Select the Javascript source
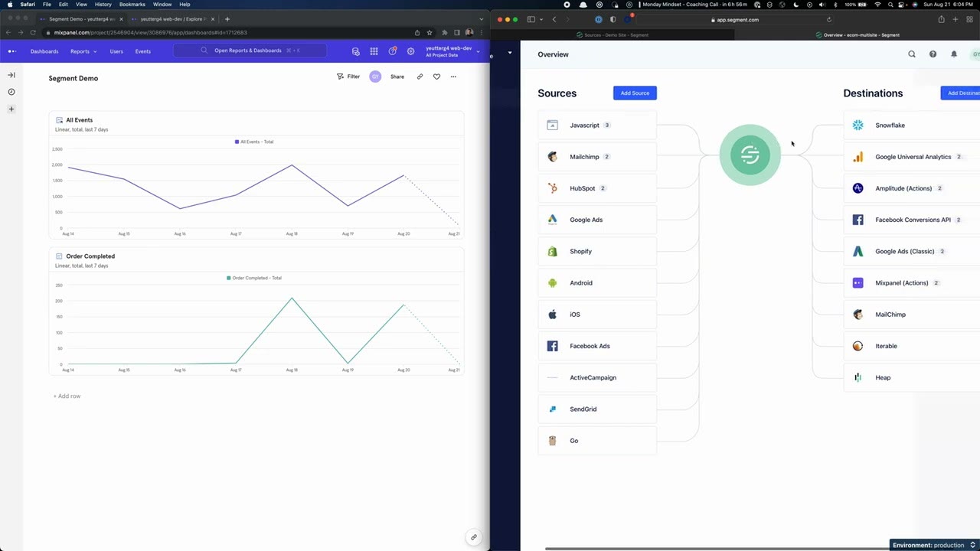980x551 pixels. [x=597, y=126]
